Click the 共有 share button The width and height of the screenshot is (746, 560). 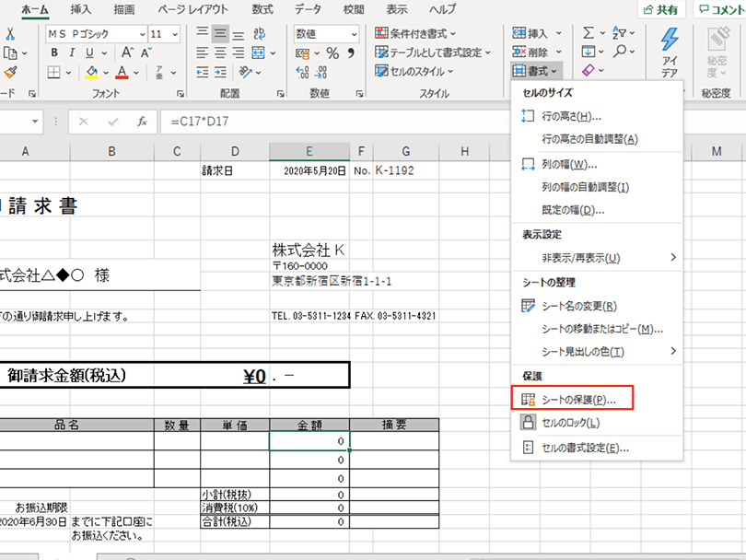(661, 9)
